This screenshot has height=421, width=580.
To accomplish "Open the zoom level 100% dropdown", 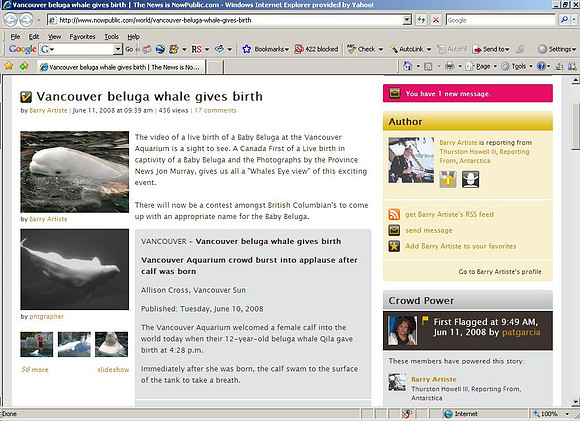I will [567, 414].
